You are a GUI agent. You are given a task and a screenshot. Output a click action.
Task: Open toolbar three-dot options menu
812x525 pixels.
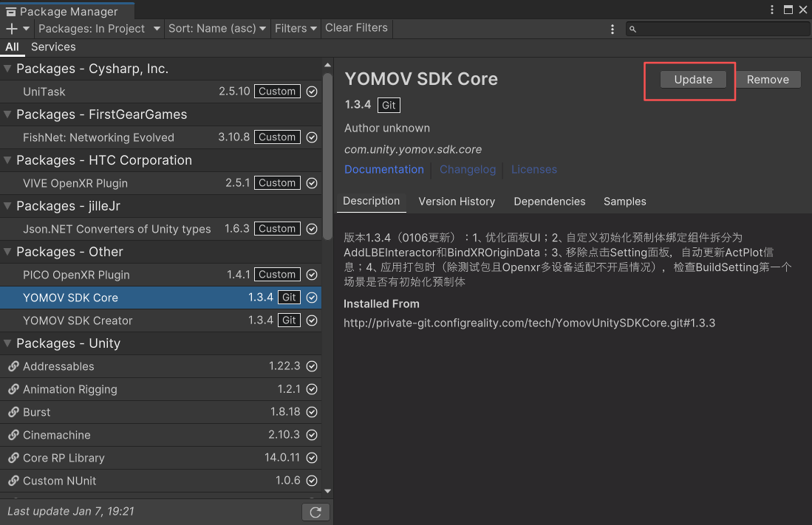coord(612,29)
